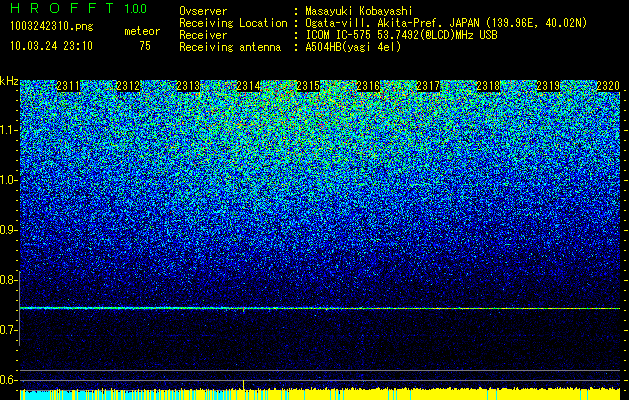Select the filename 1003242310.png
Viewport: 629px width, 400px height.
pos(52,27)
